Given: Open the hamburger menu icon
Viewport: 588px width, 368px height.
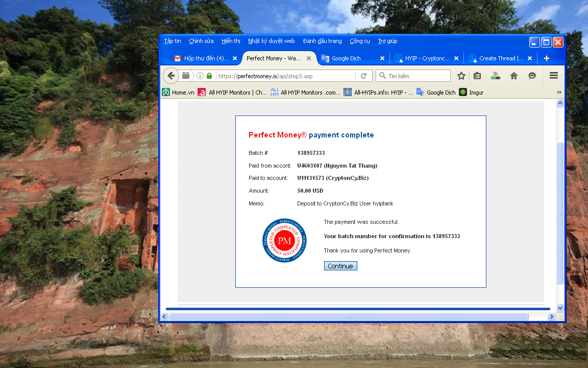Looking at the screenshot, I should click(553, 76).
